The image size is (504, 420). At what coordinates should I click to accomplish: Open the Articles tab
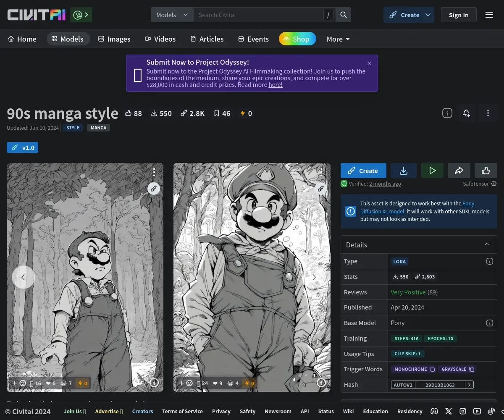tap(207, 39)
